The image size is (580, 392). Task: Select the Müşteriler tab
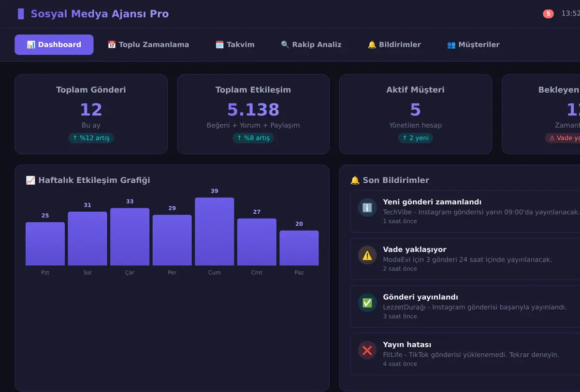[x=473, y=44]
